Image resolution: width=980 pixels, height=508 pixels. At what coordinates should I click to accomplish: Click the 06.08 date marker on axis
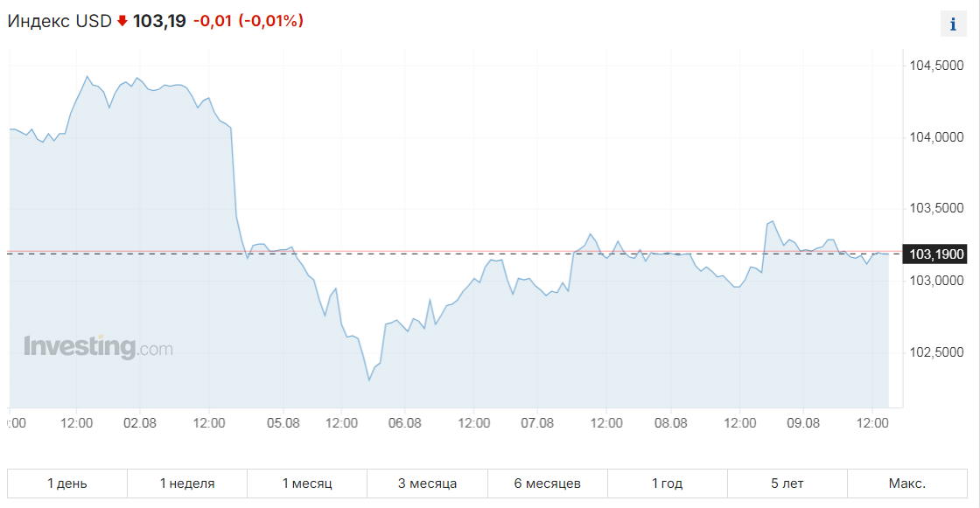[404, 423]
